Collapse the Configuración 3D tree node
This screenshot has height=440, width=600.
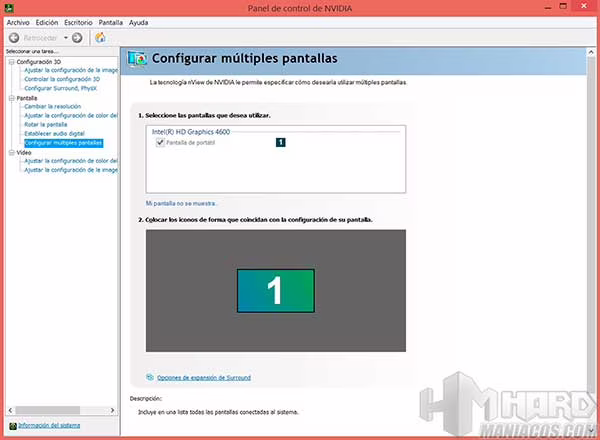11,62
